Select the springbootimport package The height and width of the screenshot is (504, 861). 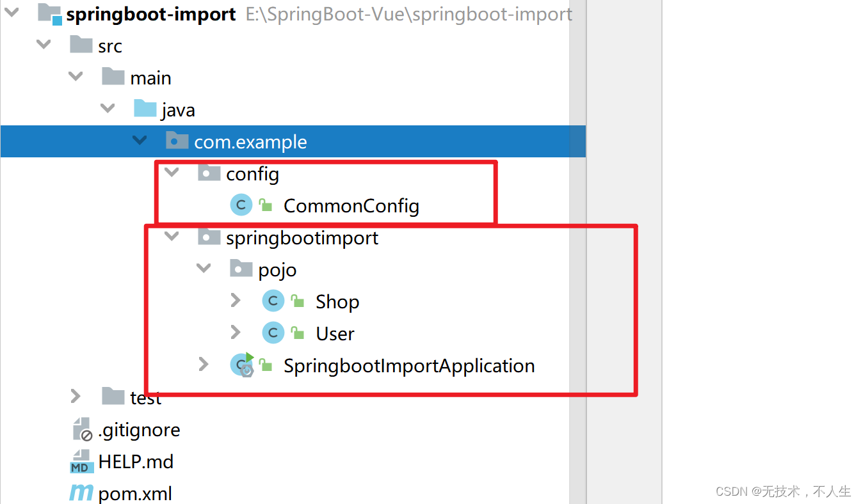tap(302, 238)
